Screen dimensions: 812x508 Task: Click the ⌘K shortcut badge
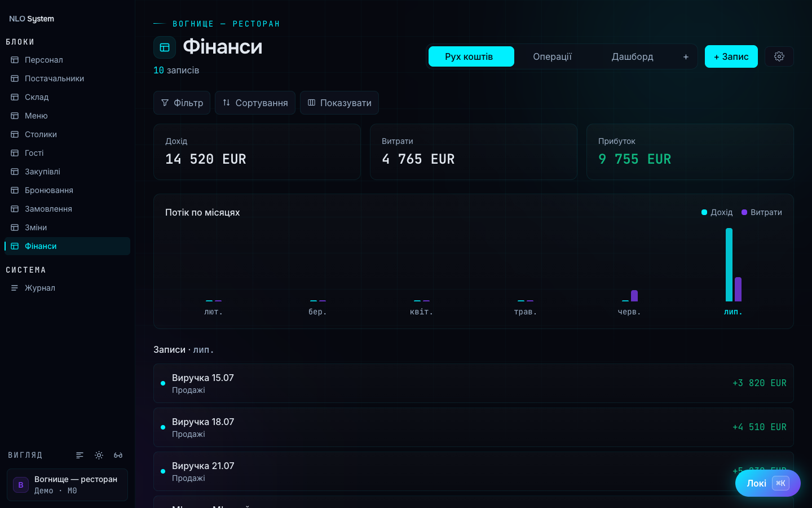(x=780, y=483)
